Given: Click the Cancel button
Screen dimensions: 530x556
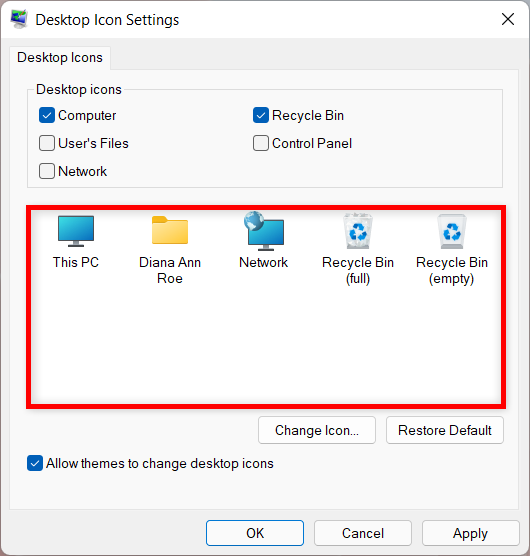Looking at the screenshot, I should (x=363, y=533).
